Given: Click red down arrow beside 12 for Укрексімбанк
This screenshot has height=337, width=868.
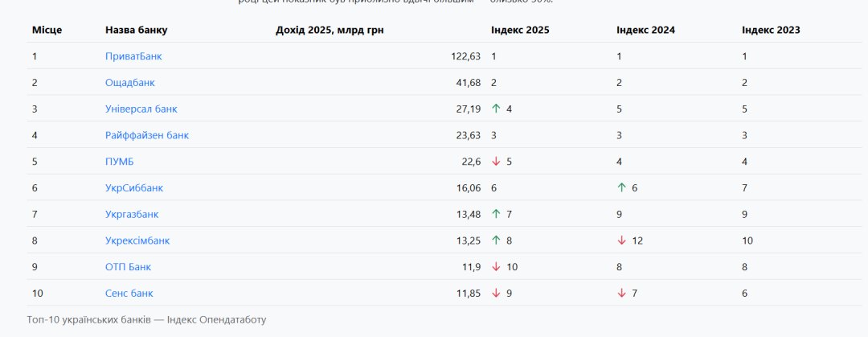Looking at the screenshot, I should click(x=621, y=240).
